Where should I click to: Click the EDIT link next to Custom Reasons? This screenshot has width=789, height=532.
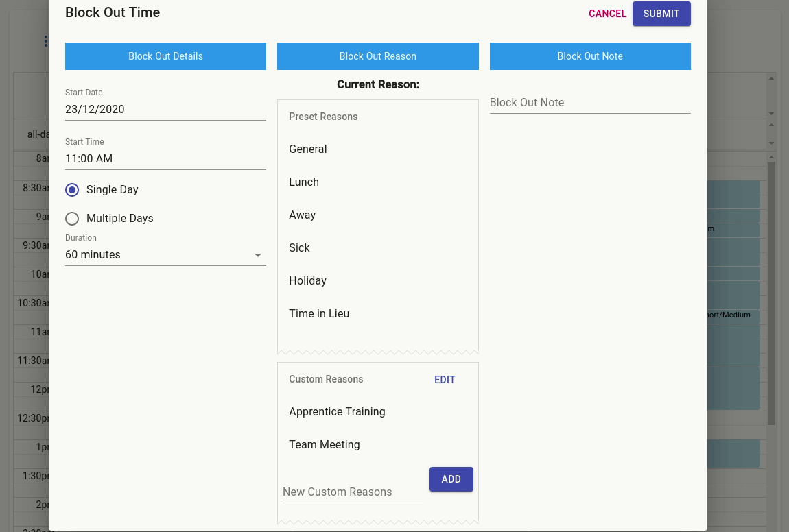click(x=445, y=380)
